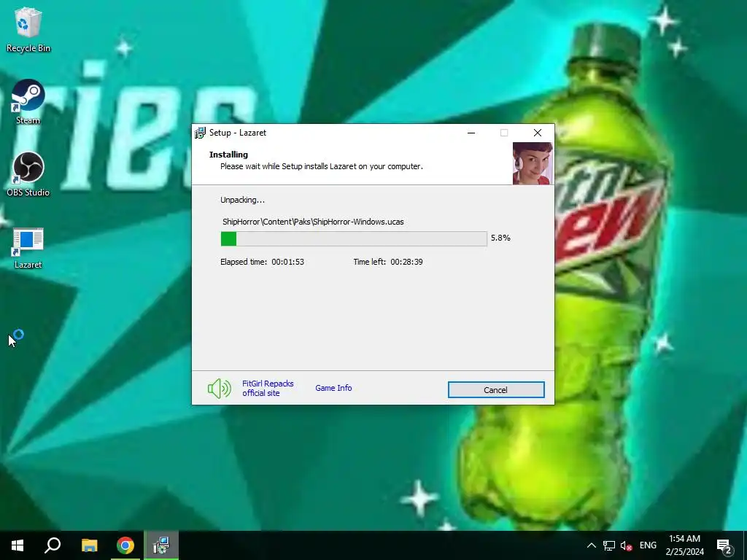Switch to the Lazaret setup taskbar item
Image resolution: width=747 pixels, height=560 pixels.
click(x=161, y=545)
